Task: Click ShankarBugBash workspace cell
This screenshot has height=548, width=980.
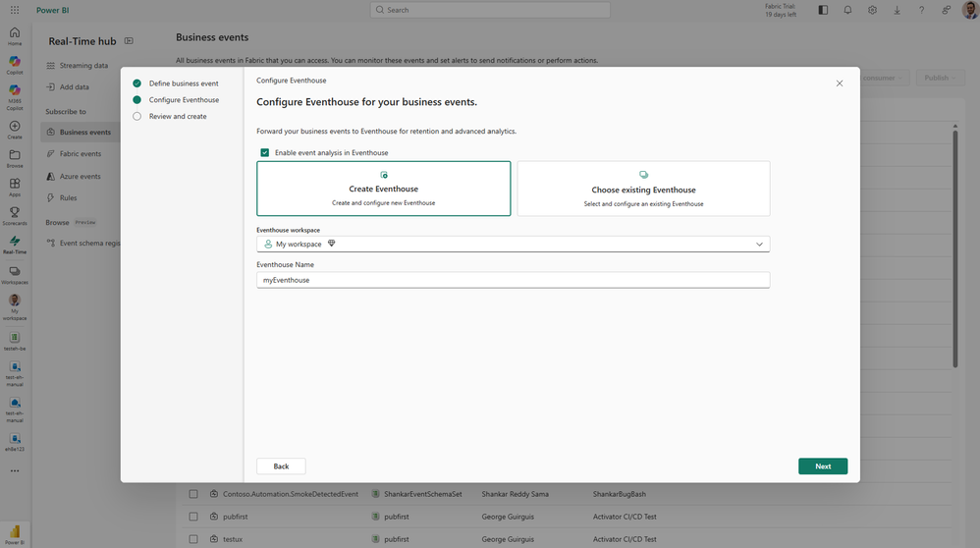Action: [x=620, y=494]
